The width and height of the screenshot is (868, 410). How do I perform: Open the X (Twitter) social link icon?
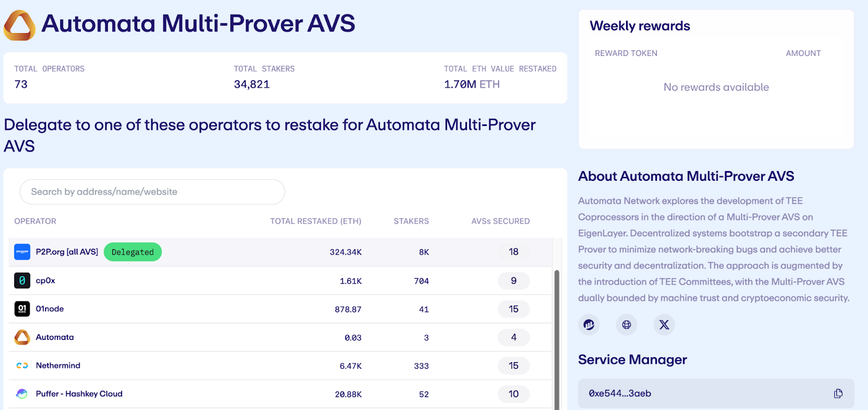664,325
